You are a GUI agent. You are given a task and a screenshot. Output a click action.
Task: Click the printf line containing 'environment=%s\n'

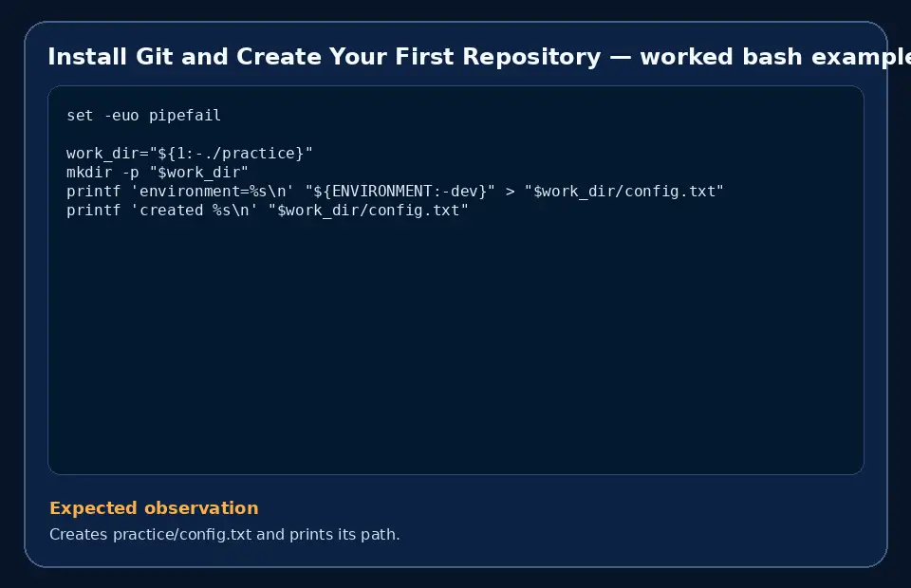pyautogui.click(x=395, y=192)
